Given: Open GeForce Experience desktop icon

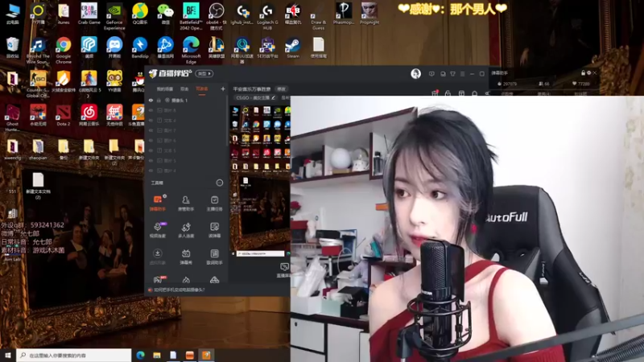Looking at the screenshot, I should (114, 16).
